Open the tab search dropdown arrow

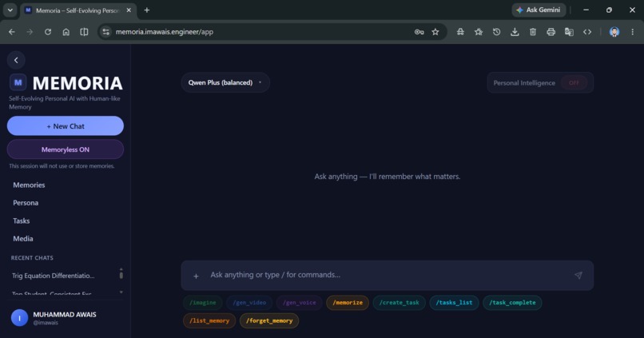10,10
